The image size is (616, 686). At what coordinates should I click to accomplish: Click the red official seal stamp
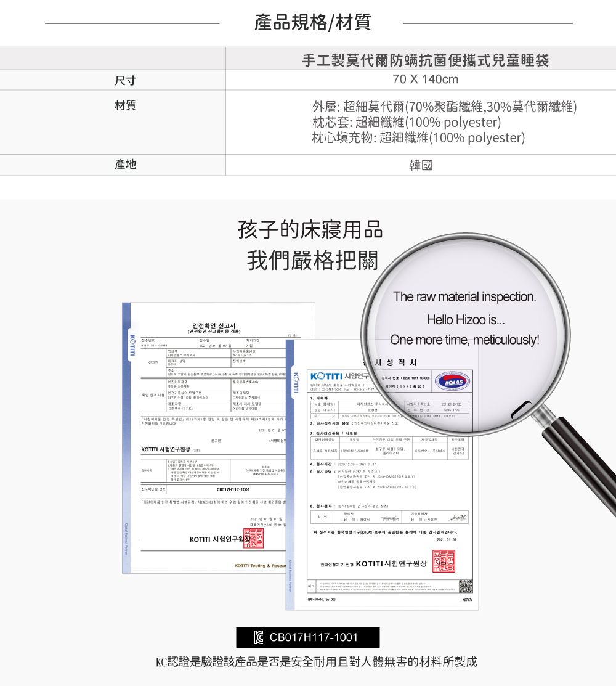pyautogui.click(x=443, y=560)
